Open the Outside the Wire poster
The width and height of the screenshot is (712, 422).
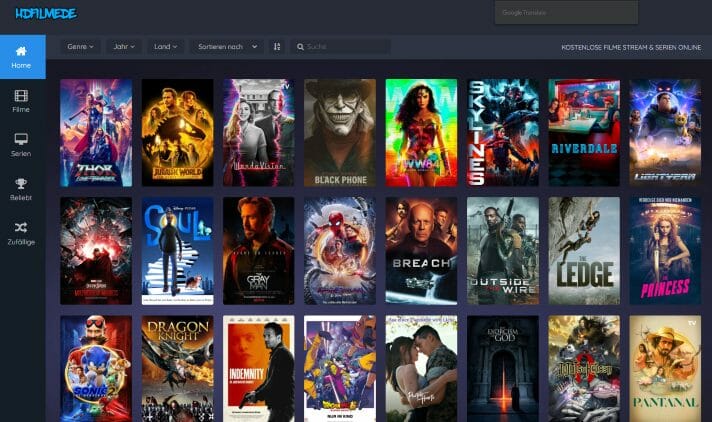503,251
